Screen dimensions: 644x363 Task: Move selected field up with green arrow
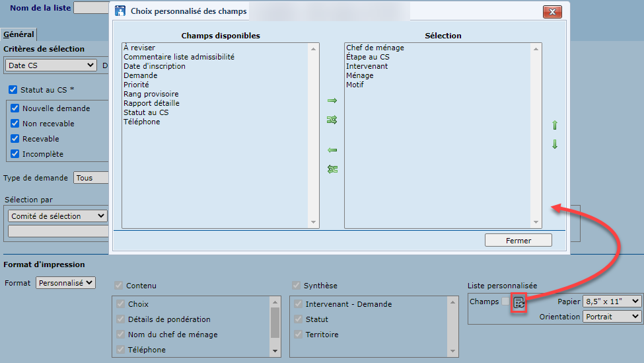point(555,125)
